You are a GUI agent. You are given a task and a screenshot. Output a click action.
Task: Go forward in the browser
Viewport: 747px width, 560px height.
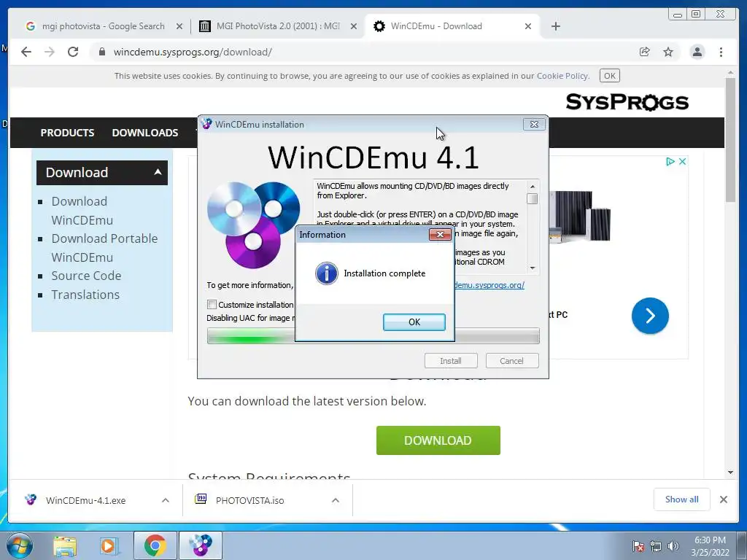point(50,52)
